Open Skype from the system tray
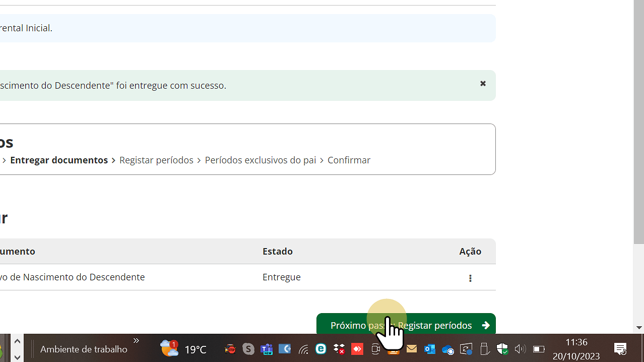Screen dimensions: 644x362 pyautogui.click(x=248, y=349)
